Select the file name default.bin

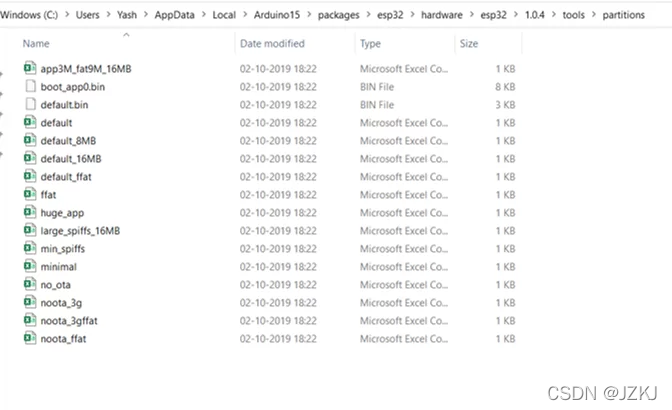click(64, 105)
